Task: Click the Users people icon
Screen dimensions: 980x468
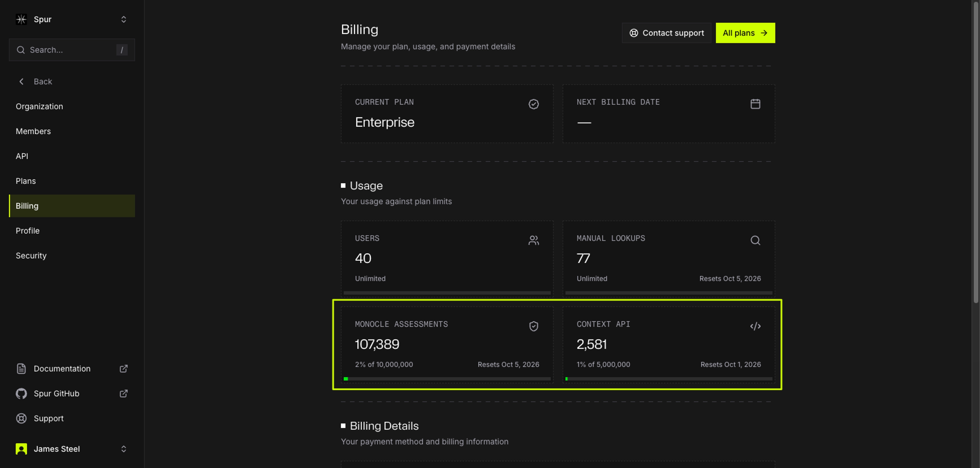Action: 533,240
